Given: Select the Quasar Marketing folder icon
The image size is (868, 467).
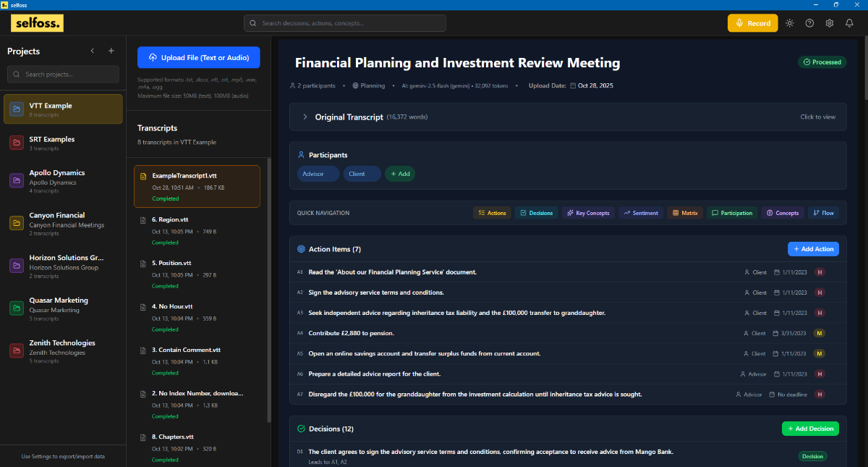Looking at the screenshot, I should pos(17,308).
